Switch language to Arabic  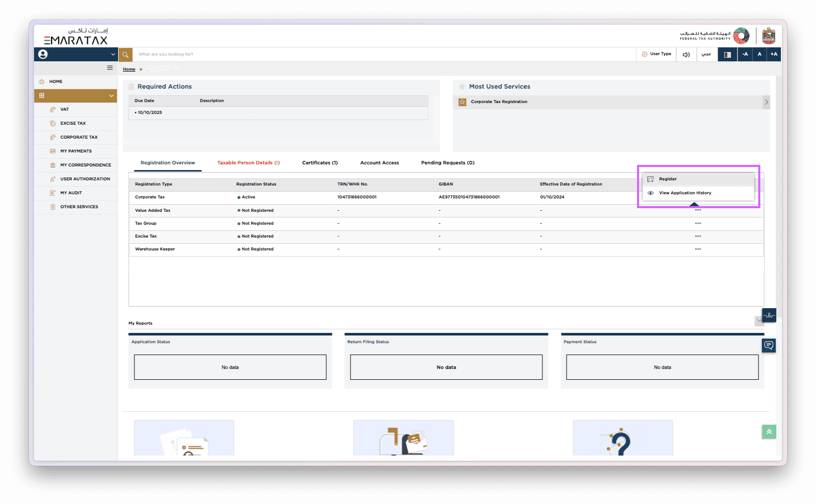[x=707, y=54]
